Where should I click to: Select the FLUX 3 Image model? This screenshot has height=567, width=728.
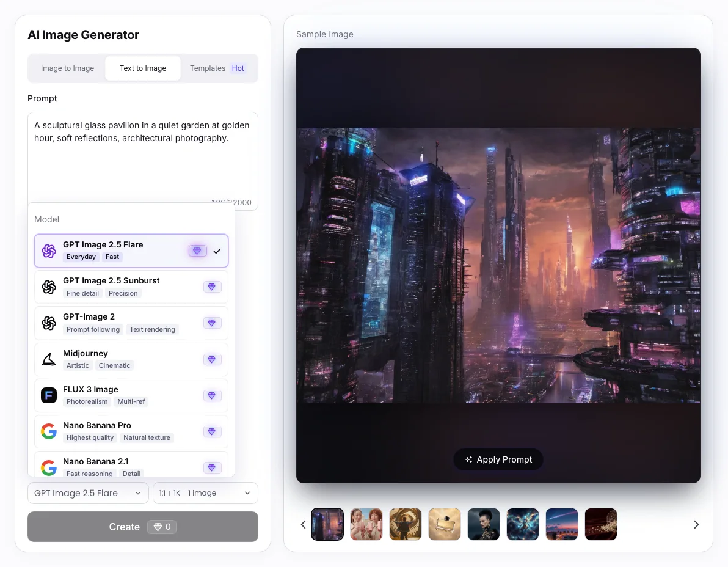(x=131, y=395)
